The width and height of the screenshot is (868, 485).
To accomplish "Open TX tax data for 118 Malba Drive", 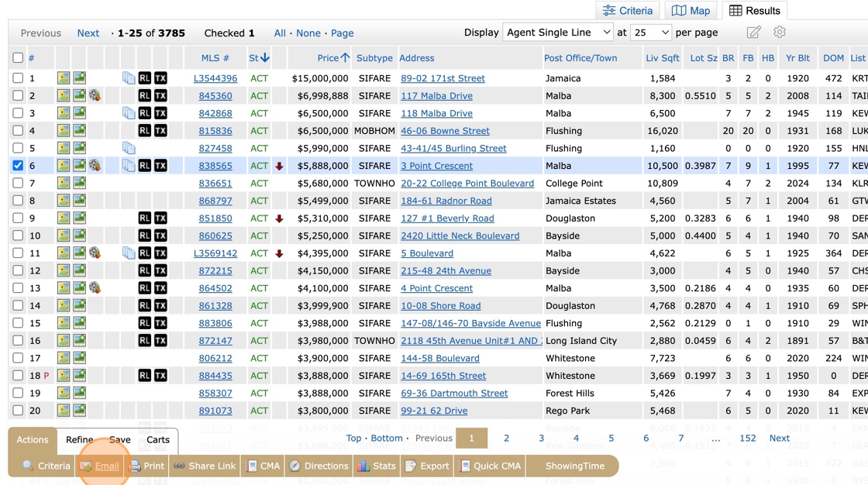I will (163, 113).
